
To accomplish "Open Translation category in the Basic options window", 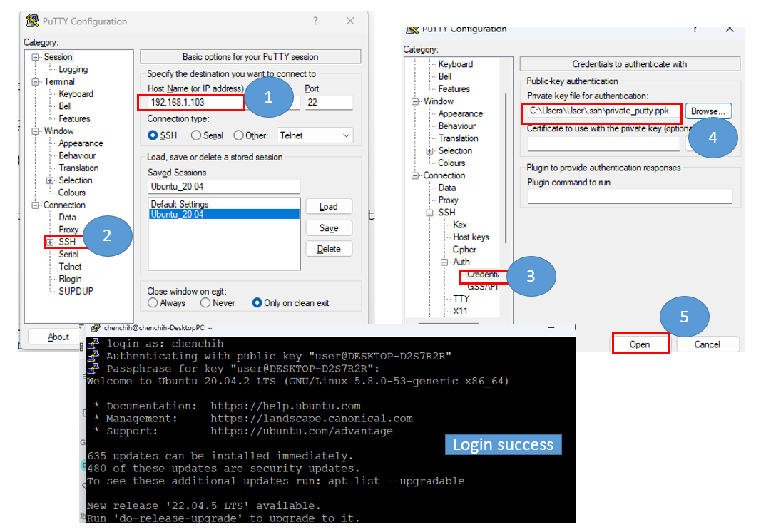I will [78, 168].
